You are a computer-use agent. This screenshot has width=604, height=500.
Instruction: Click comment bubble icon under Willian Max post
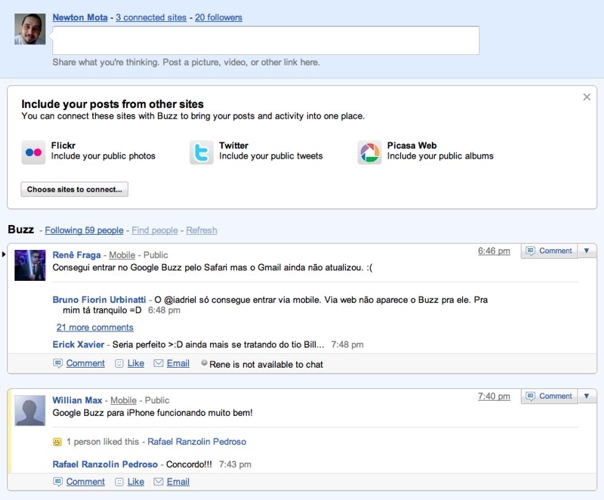coord(58,482)
